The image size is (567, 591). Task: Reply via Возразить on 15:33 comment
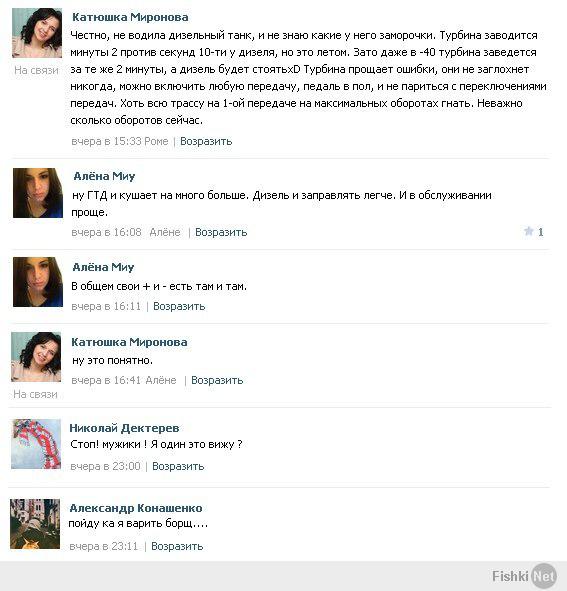coord(206,141)
